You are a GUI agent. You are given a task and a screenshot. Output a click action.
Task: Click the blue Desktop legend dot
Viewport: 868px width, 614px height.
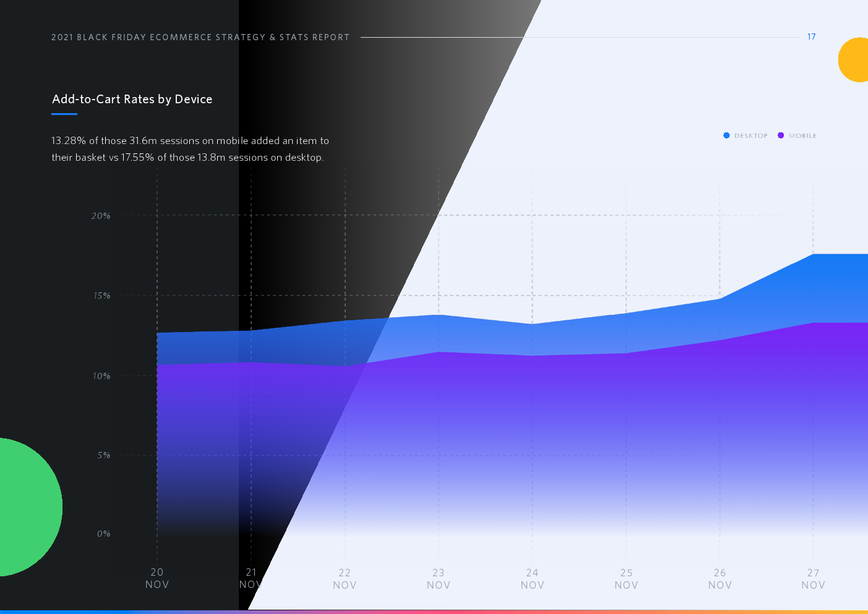pyautogui.click(x=726, y=135)
